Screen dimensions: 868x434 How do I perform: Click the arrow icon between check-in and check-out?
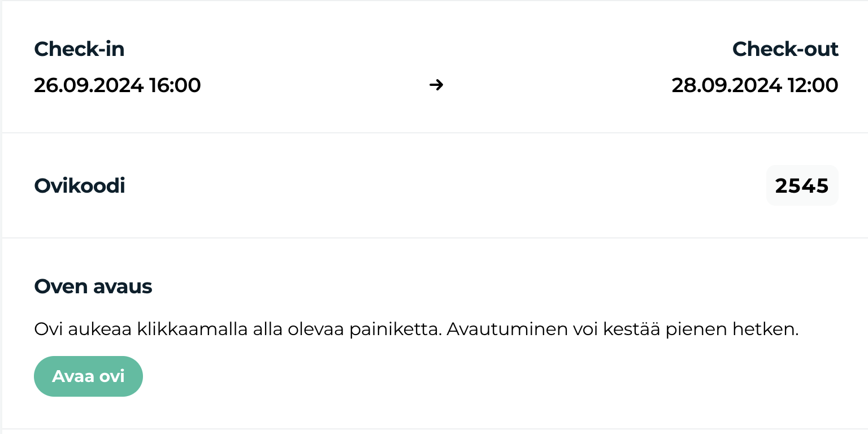coord(436,85)
